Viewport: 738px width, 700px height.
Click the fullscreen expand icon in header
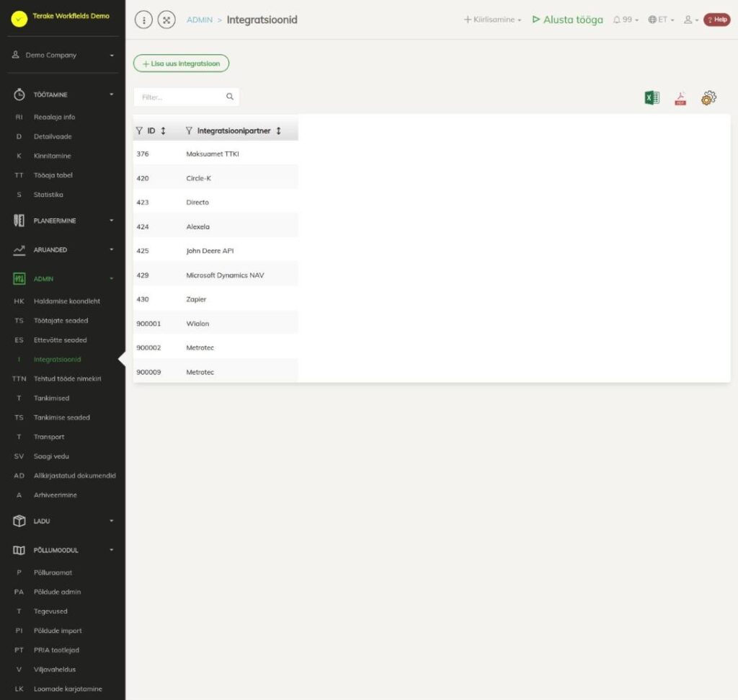pos(166,19)
